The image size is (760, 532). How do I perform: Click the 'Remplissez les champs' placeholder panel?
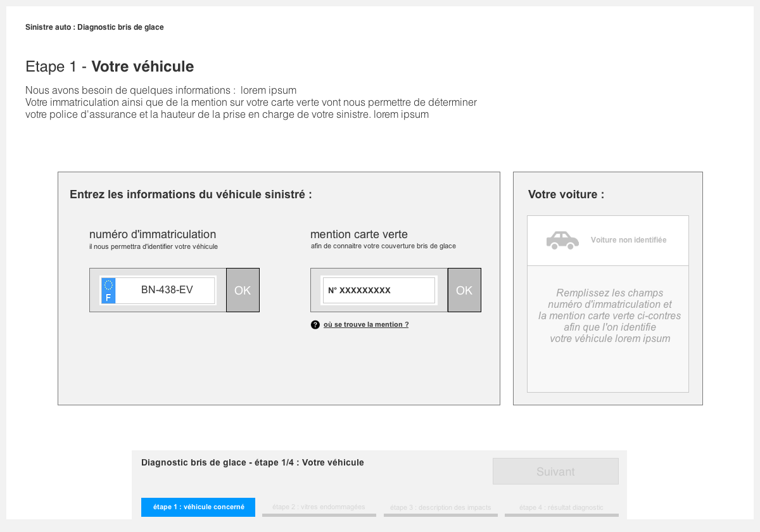point(609,316)
